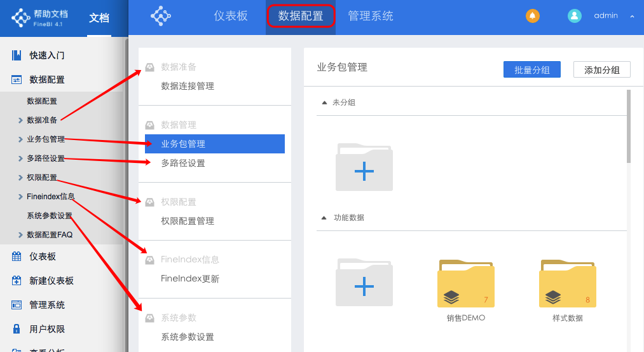Viewport: 644px width, 352px height.
Task: Select 系统参数设置 menu item
Action: pos(188,337)
